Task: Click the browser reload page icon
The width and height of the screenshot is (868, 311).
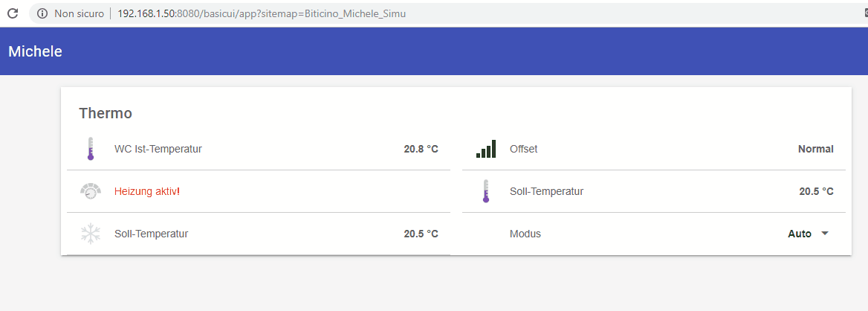Action: tap(13, 13)
